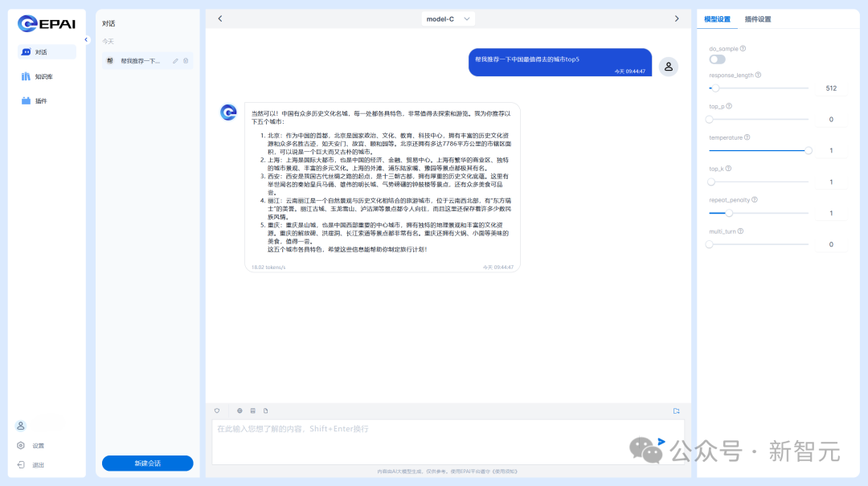Show help for top_p
This screenshot has width=868, height=486.
click(729, 106)
